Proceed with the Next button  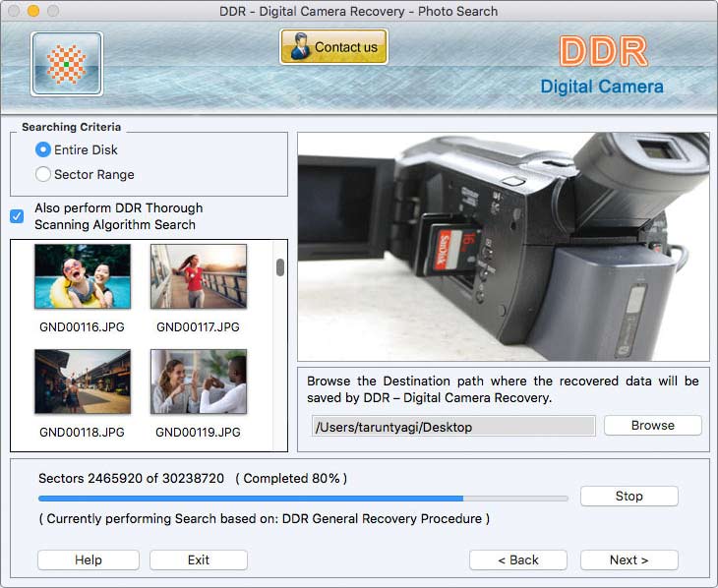(629, 560)
